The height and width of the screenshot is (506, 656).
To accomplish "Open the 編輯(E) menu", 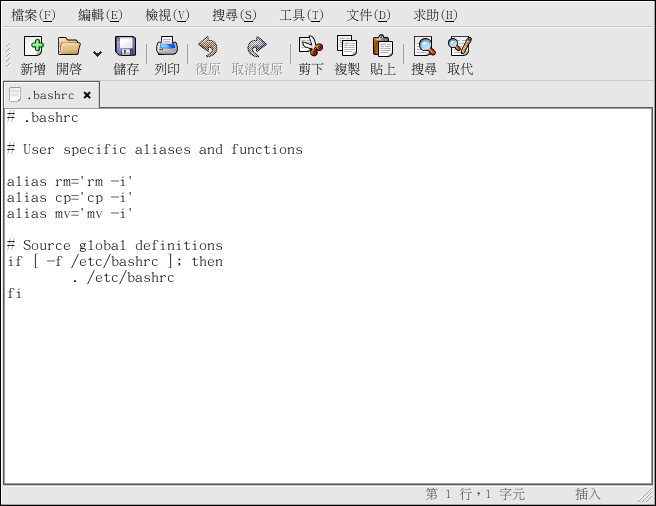I will (x=100, y=15).
